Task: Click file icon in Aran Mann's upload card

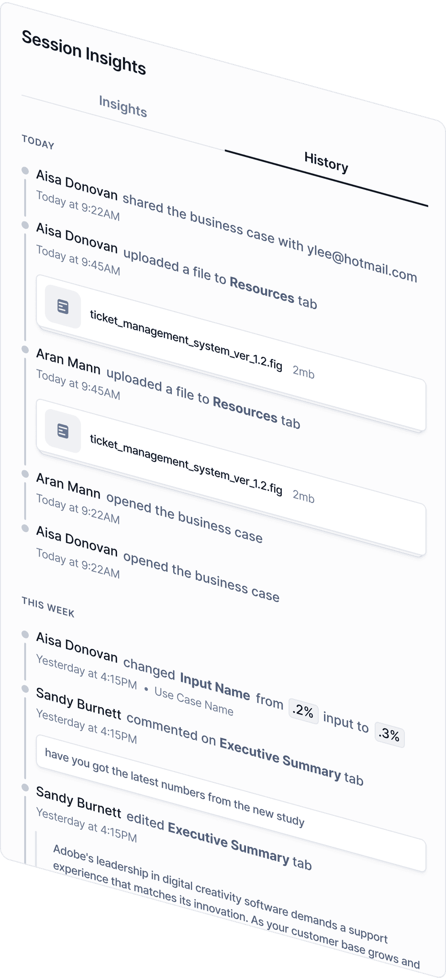Action: [63, 431]
